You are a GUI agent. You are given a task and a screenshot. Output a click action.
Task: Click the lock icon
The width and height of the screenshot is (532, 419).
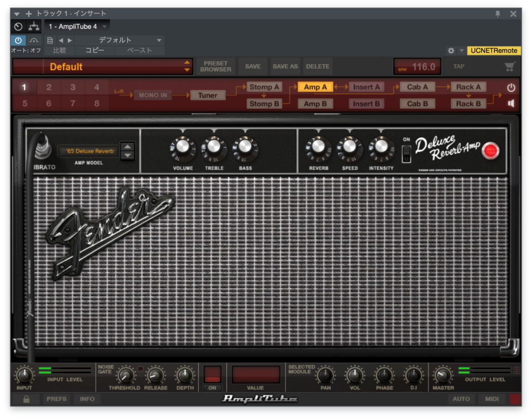[26, 399]
